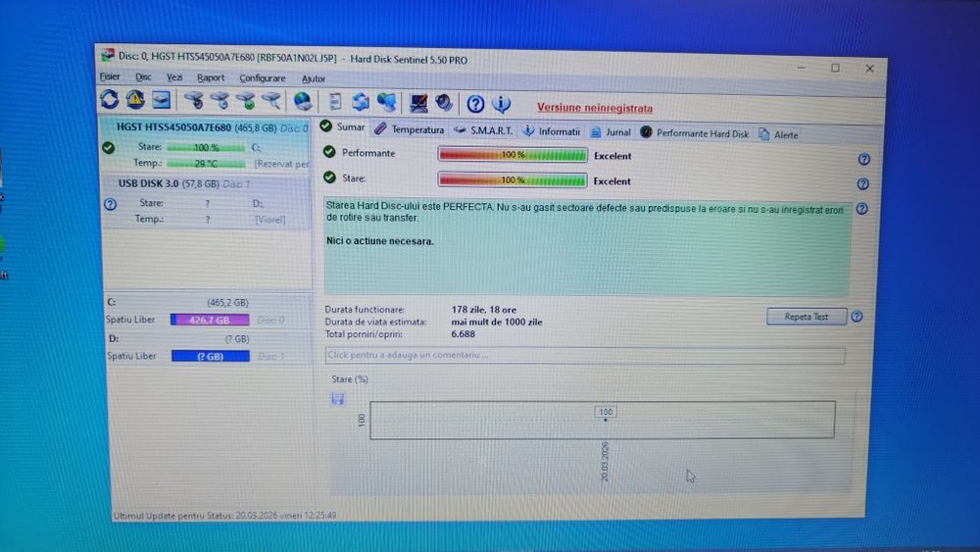Viewport: 980px width, 552px height.
Task: Click the disk with clock self-test toolbar icon
Action: click(x=220, y=100)
